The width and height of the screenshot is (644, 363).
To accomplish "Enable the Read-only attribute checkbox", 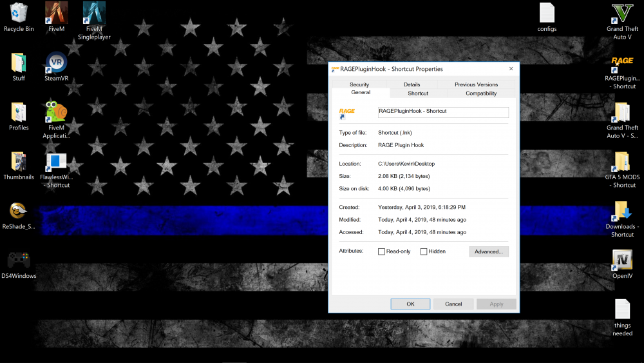I will pyautogui.click(x=381, y=251).
